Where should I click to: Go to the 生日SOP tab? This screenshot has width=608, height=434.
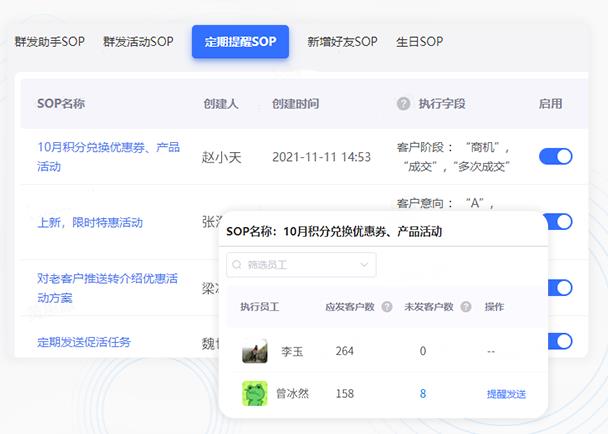[419, 42]
